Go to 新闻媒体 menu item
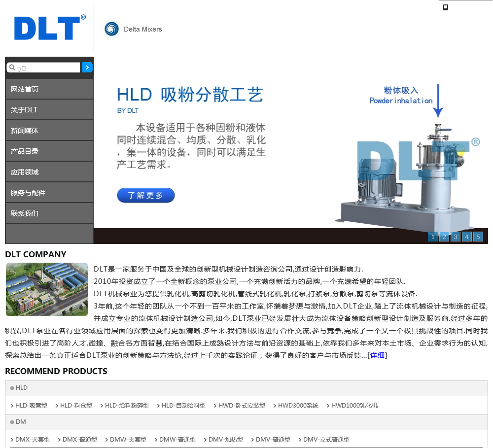This screenshot has width=493, height=448. pyautogui.click(x=49, y=131)
